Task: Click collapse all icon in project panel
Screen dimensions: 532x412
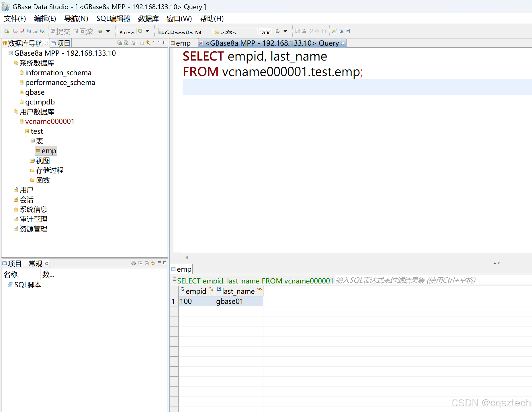Action: [x=140, y=263]
